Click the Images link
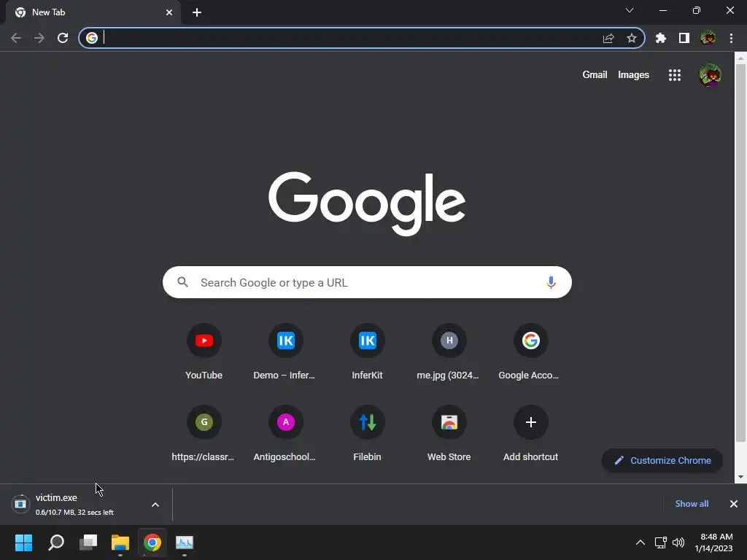 [x=633, y=75]
